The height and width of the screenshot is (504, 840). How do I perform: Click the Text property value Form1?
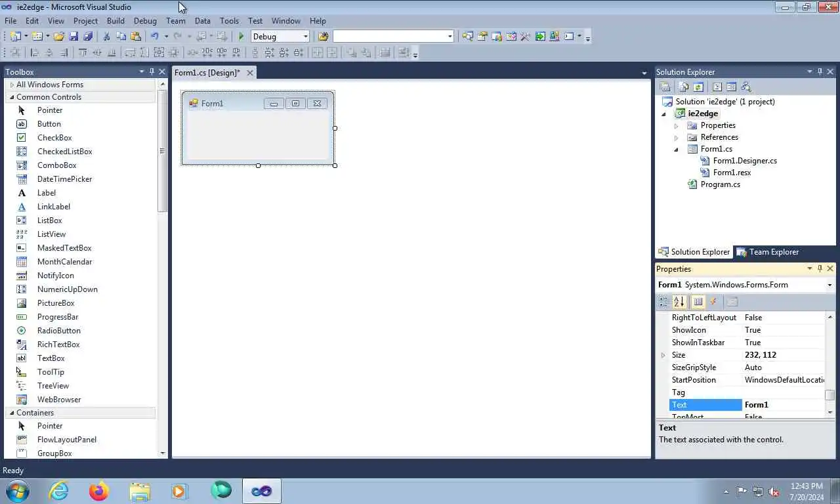click(x=783, y=405)
